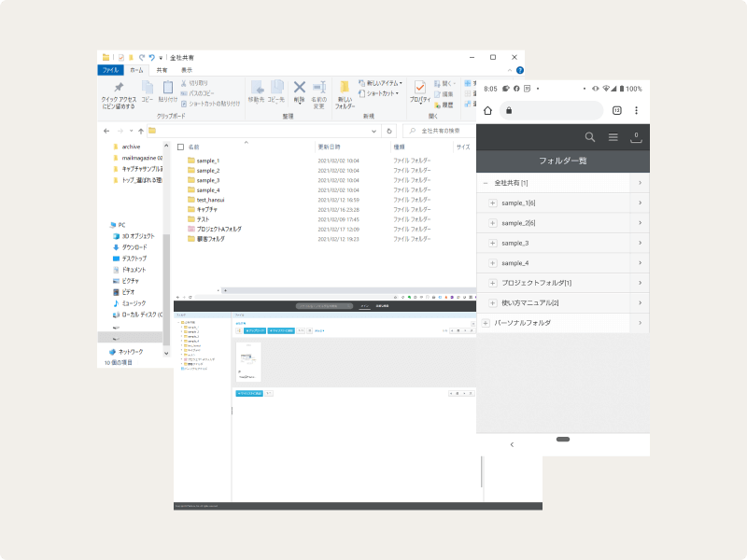Open the test_hansui folder in file list

click(210, 200)
